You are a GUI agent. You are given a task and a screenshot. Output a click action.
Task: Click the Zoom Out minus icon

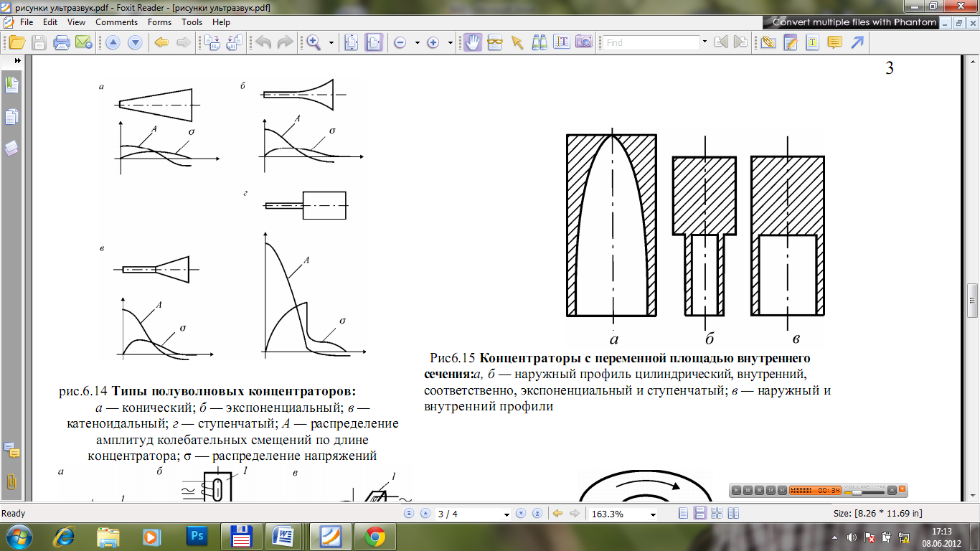[400, 42]
